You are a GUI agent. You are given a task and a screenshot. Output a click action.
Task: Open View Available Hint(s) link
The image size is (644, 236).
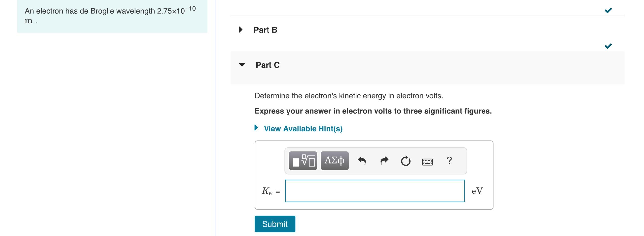click(303, 129)
